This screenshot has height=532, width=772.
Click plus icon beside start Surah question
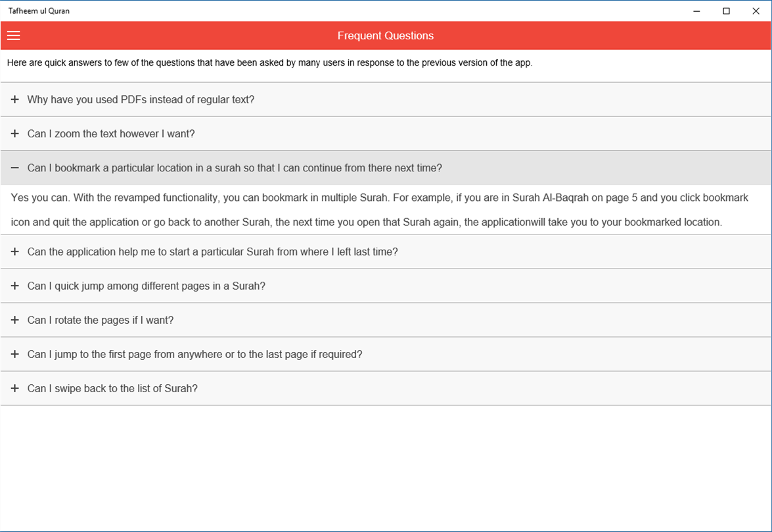click(x=15, y=252)
